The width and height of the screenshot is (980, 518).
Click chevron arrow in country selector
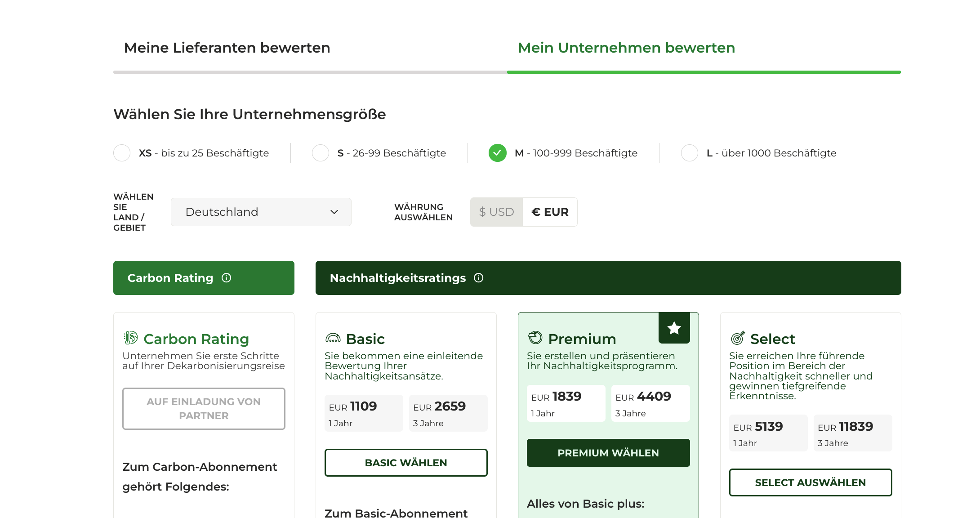pyautogui.click(x=334, y=212)
